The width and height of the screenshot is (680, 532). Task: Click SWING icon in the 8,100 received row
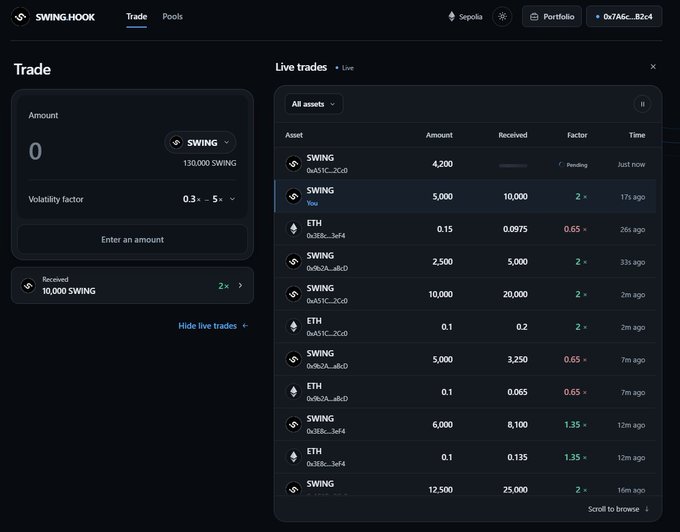click(x=294, y=424)
